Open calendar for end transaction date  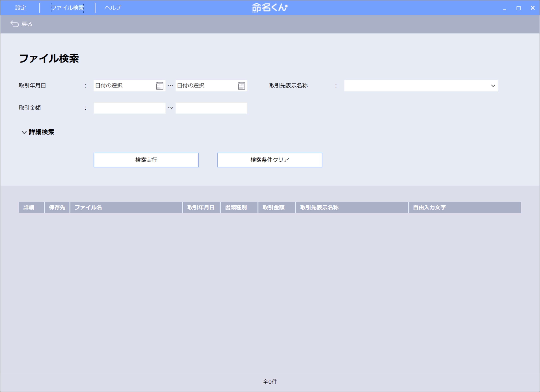(241, 86)
